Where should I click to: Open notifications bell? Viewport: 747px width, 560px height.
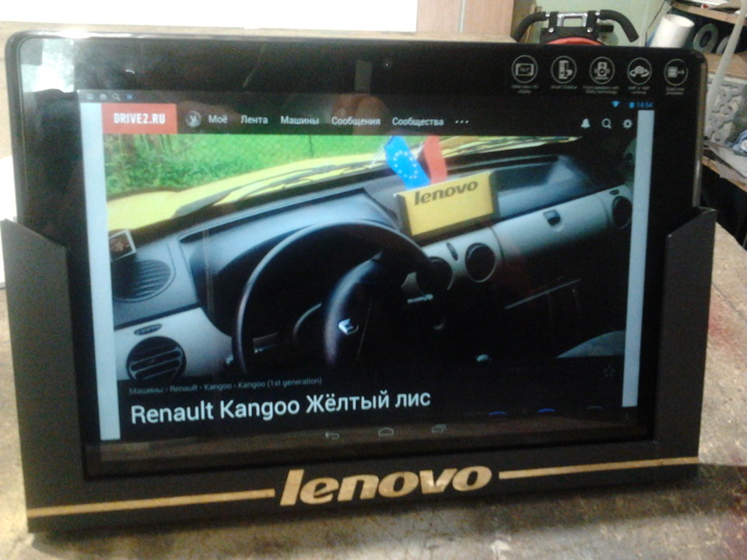point(585,124)
